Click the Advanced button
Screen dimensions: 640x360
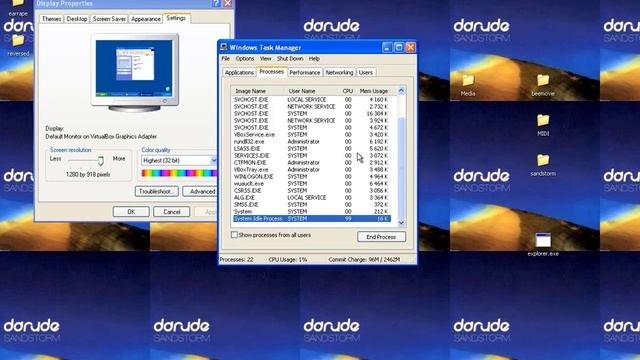coord(200,191)
